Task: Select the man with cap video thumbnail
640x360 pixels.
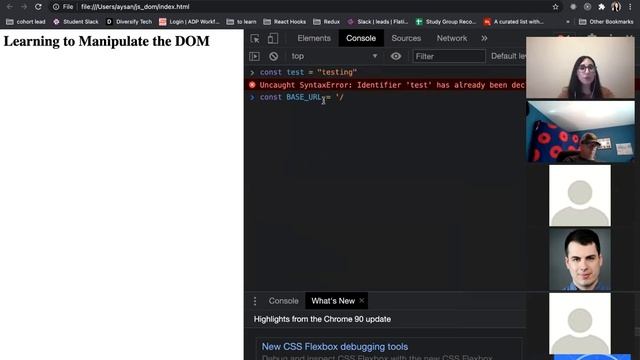Action: click(x=580, y=132)
